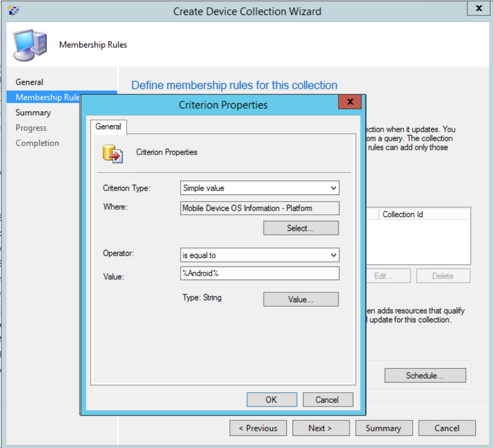
Task: Open the Criterion Type dropdown
Action: (x=259, y=188)
